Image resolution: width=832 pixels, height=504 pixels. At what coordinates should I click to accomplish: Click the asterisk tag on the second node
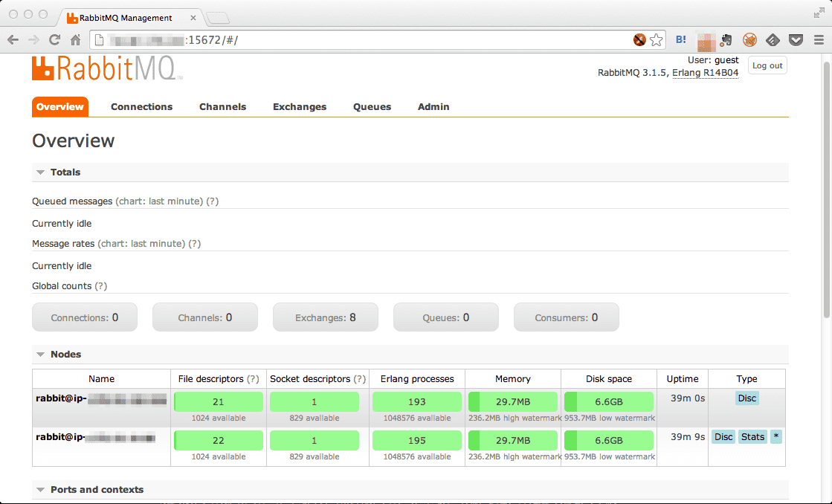click(776, 437)
